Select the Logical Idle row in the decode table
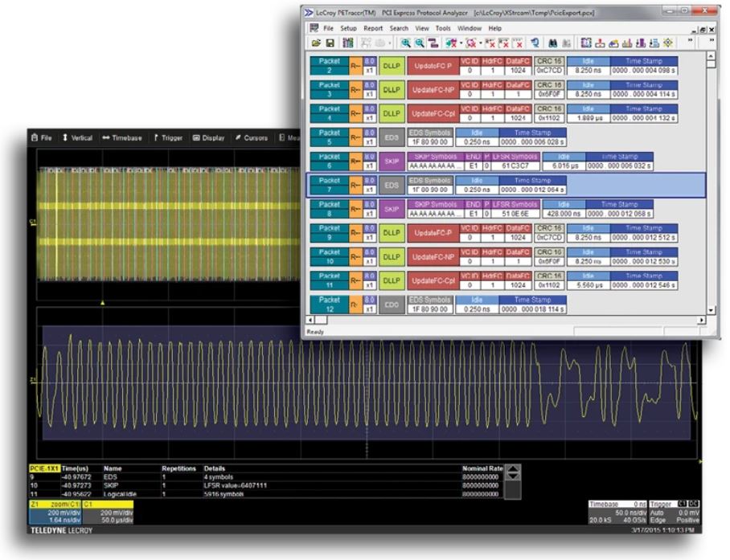 pyautogui.click(x=266, y=494)
